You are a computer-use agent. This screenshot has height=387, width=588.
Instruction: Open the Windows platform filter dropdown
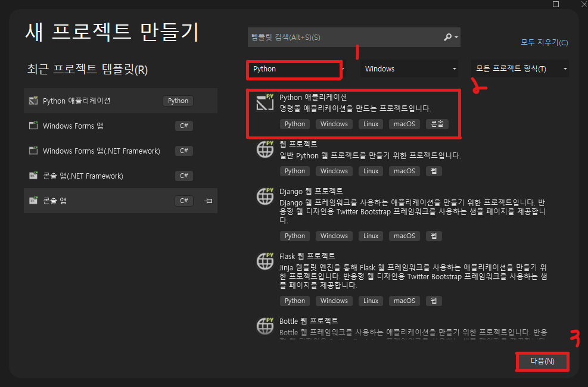(409, 69)
